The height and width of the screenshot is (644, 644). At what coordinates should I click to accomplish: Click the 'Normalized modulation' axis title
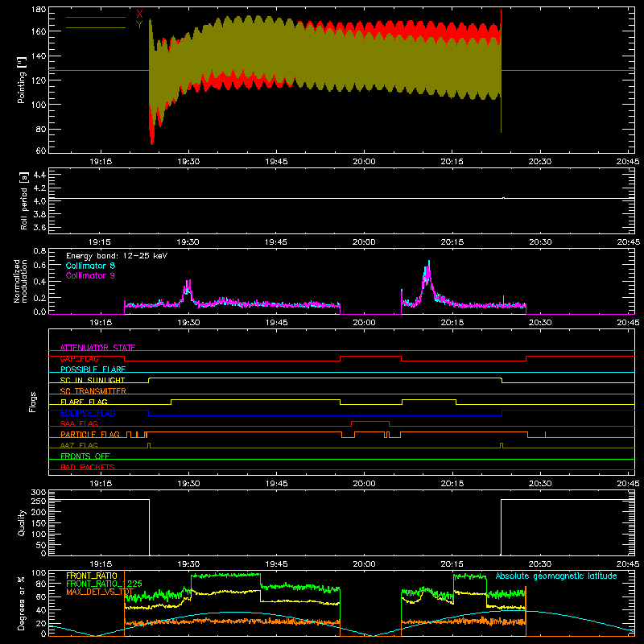[x=21, y=281]
